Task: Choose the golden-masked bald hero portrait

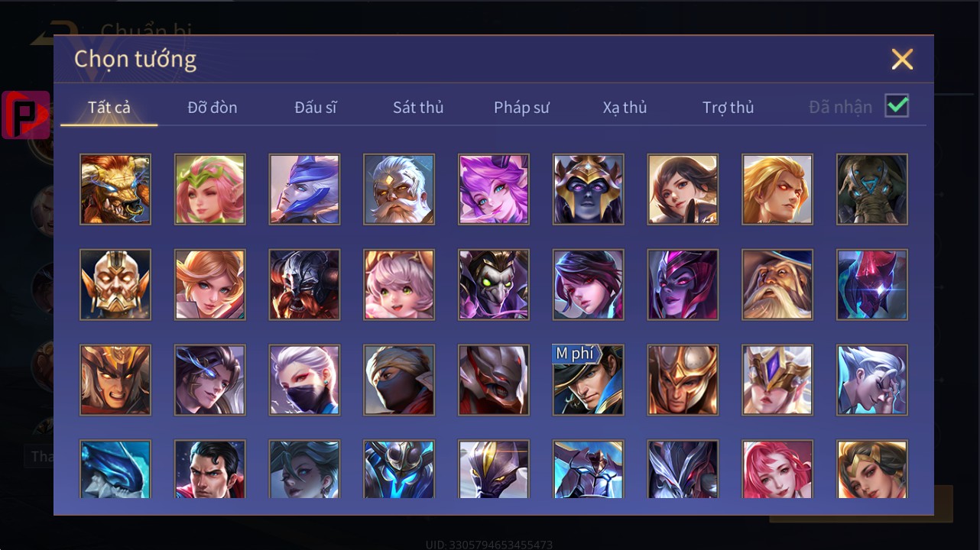Action: [x=115, y=285]
